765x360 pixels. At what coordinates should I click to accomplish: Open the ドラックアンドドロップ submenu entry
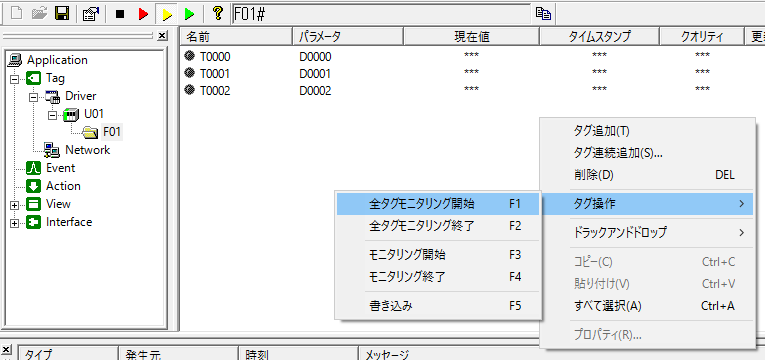646,233
